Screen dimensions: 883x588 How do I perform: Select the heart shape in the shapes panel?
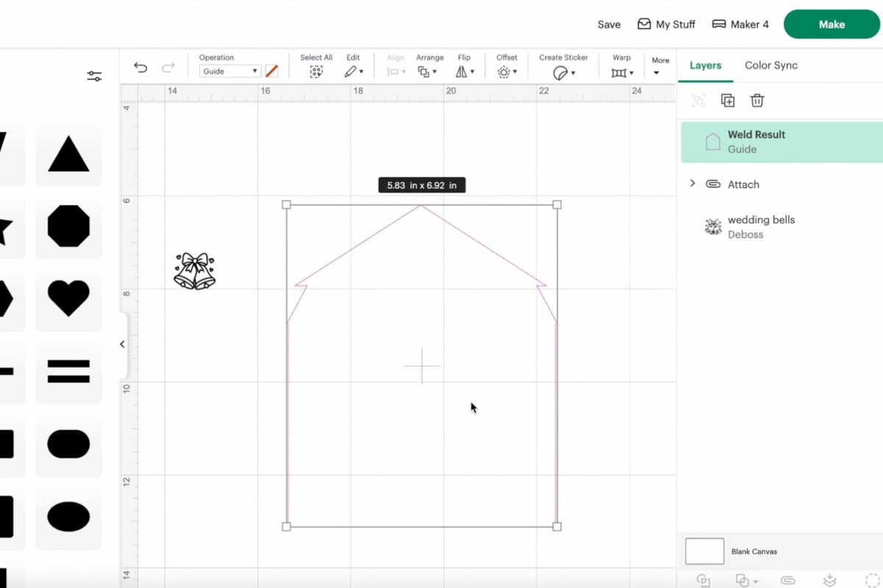point(68,299)
